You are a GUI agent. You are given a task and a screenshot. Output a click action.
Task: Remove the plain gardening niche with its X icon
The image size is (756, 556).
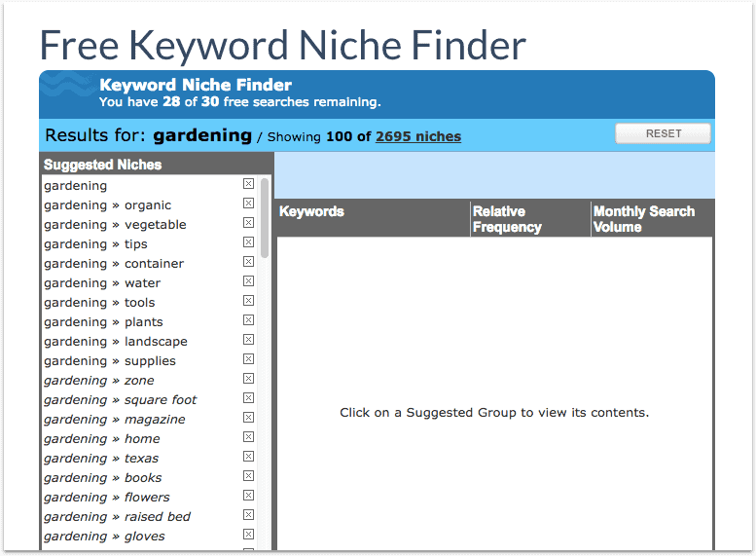[248, 184]
